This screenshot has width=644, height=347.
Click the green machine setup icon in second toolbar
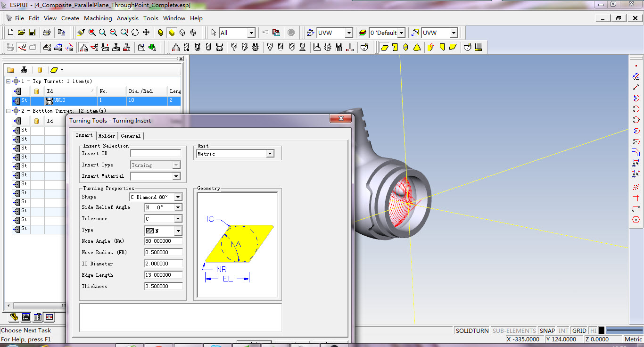[152, 47]
